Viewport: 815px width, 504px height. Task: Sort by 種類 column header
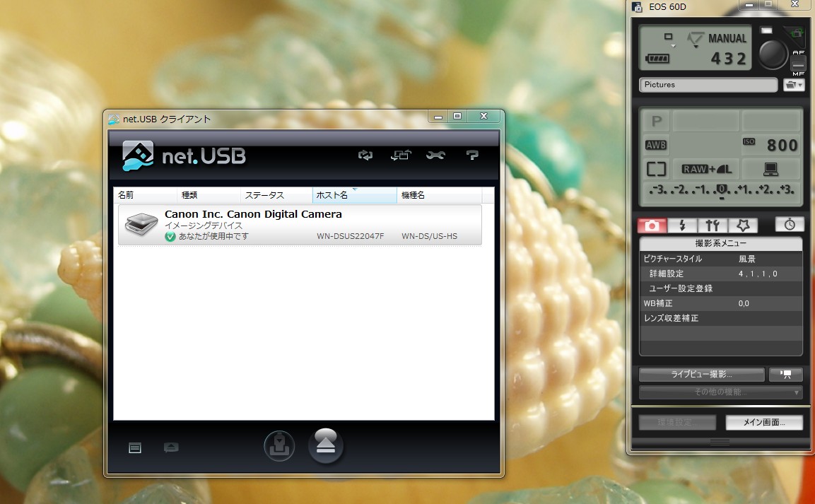(209, 195)
